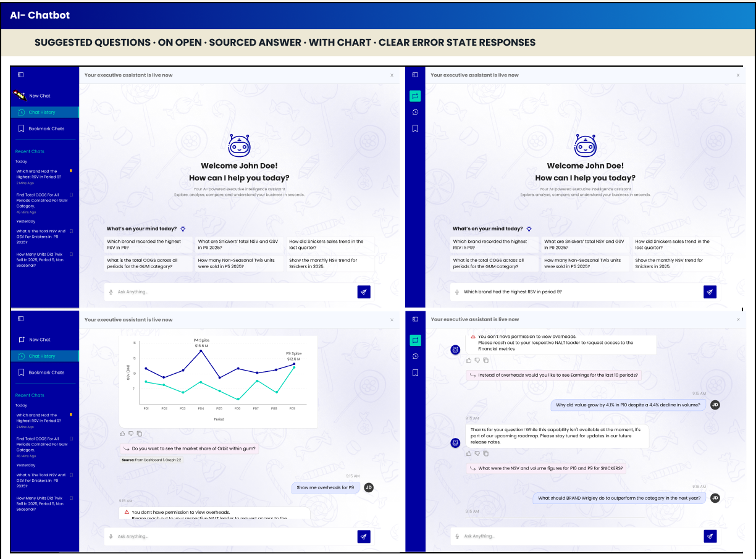This screenshot has height=559, width=756.
Task: Click the P4 Spike data point on chart
Action: (201, 351)
